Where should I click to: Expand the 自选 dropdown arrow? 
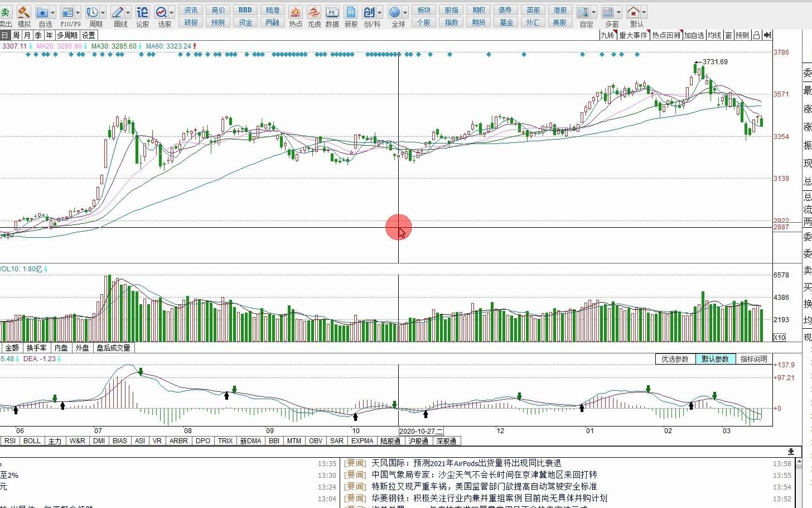click(52, 12)
